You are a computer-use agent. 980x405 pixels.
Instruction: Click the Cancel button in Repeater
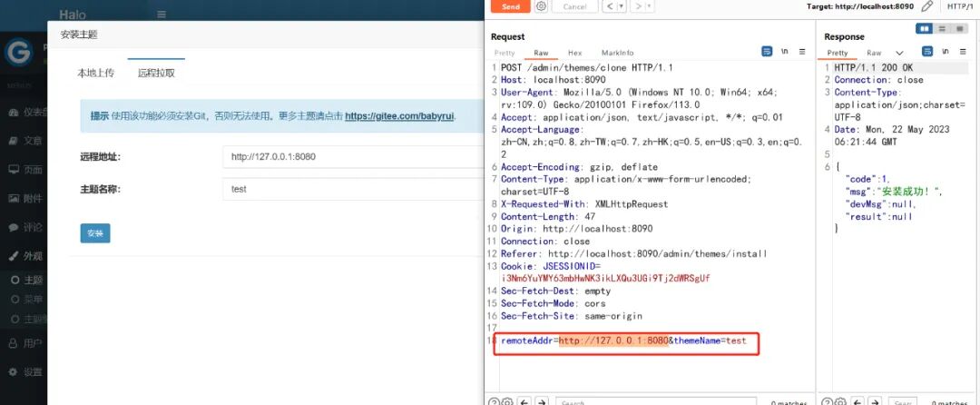(x=574, y=6)
